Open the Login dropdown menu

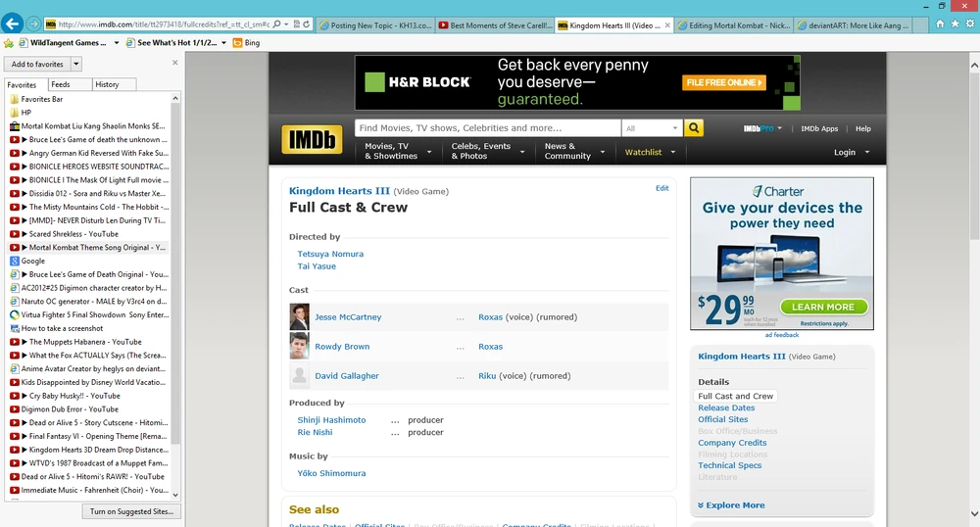click(851, 153)
